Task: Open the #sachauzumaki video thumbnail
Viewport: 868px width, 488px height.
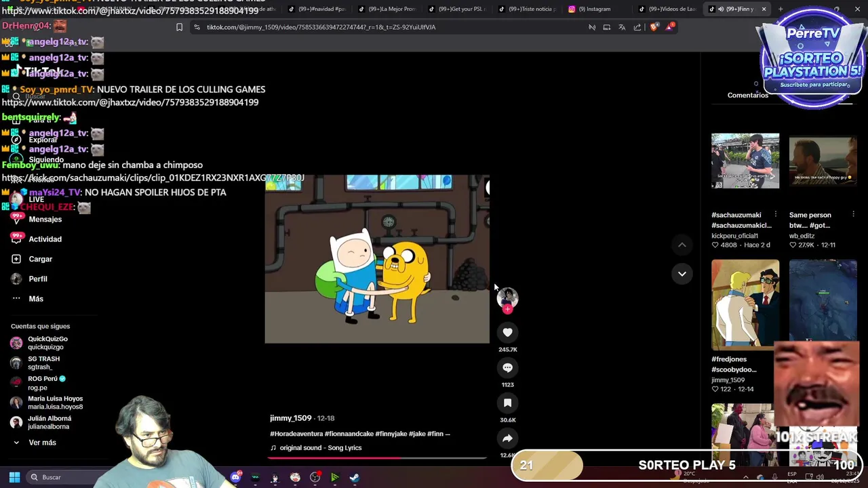Action: 745,161
